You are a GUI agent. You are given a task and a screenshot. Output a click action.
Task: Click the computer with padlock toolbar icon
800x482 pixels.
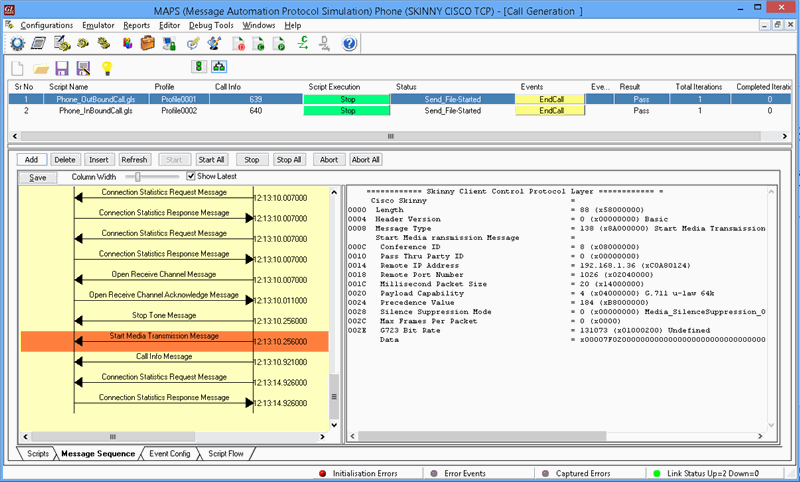[x=169, y=43]
